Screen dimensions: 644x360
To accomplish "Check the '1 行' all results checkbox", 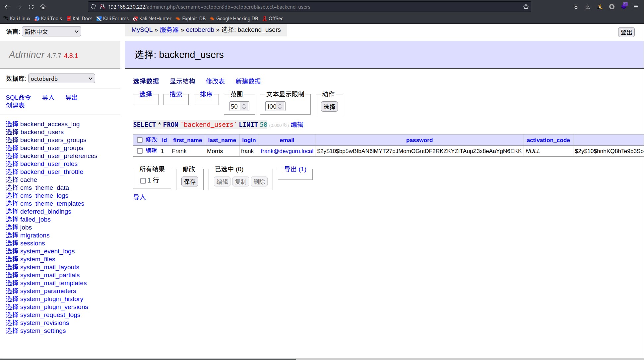I will (x=143, y=181).
